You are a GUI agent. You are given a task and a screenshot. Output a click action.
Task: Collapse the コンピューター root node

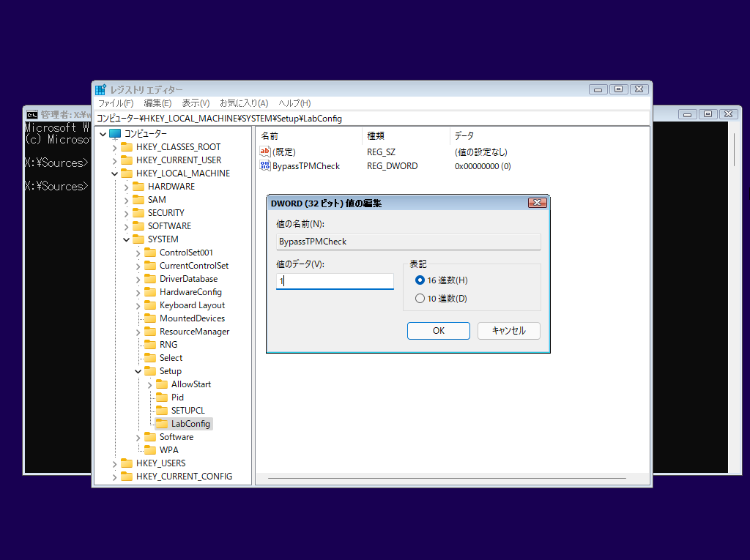(x=103, y=135)
